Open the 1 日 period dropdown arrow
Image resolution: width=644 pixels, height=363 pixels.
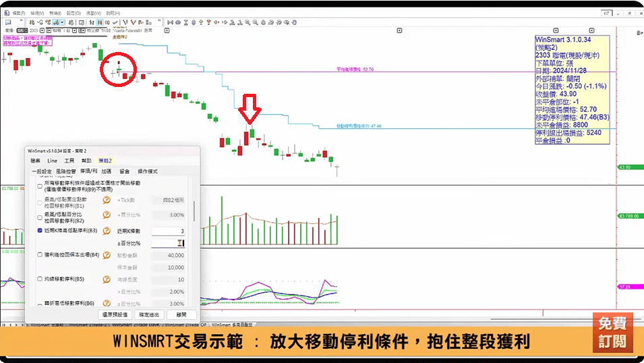(x=74, y=30)
